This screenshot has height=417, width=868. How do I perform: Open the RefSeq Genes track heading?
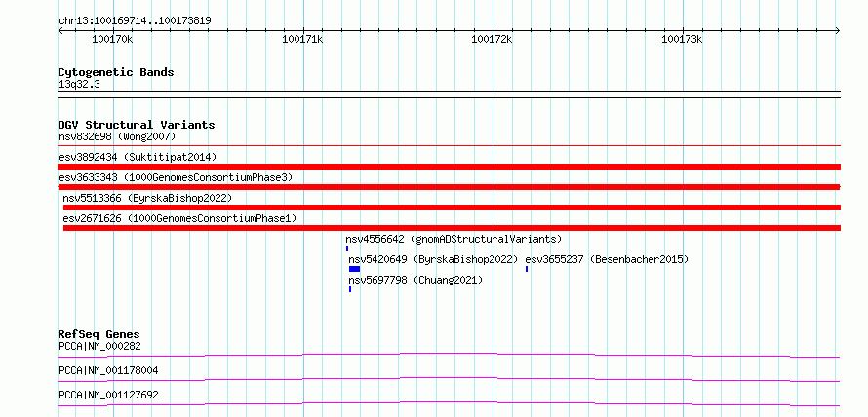coord(99,334)
